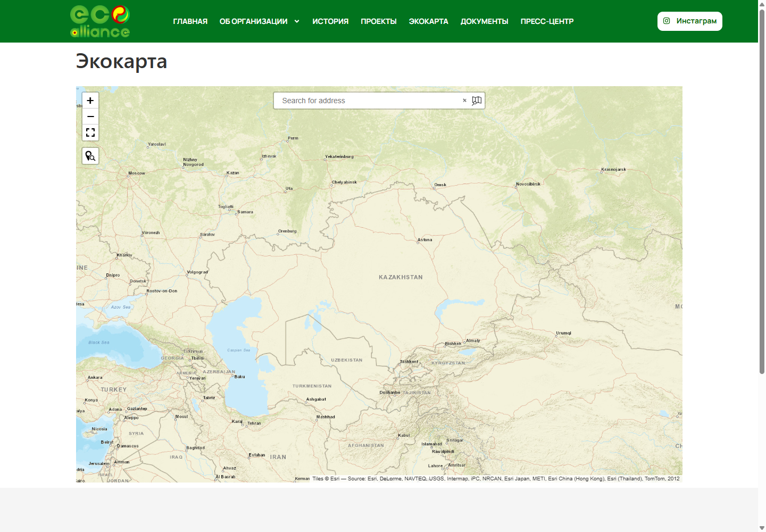
Task: Open the ОБ ОРГАНИЗАЦИИ menu
Action: pos(253,21)
